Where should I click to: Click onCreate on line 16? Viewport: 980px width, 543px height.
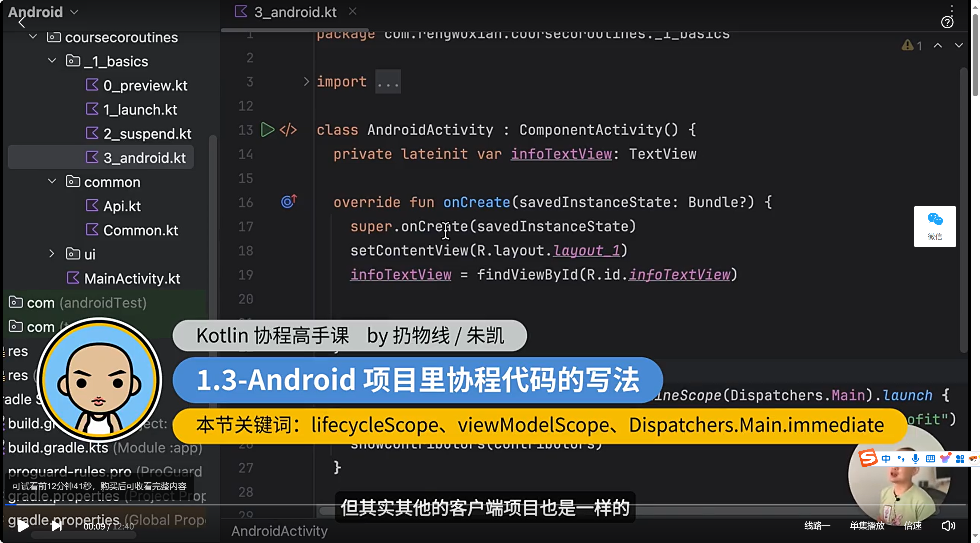click(476, 202)
